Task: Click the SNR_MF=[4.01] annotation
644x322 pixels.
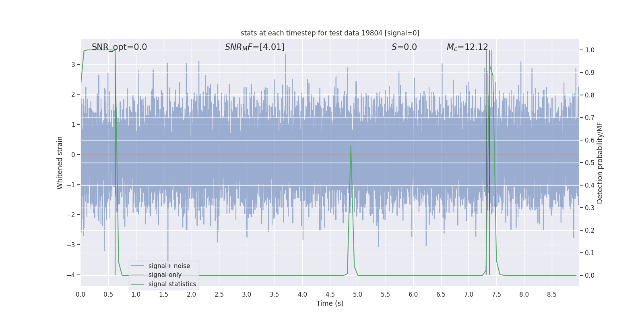Action: coord(254,47)
